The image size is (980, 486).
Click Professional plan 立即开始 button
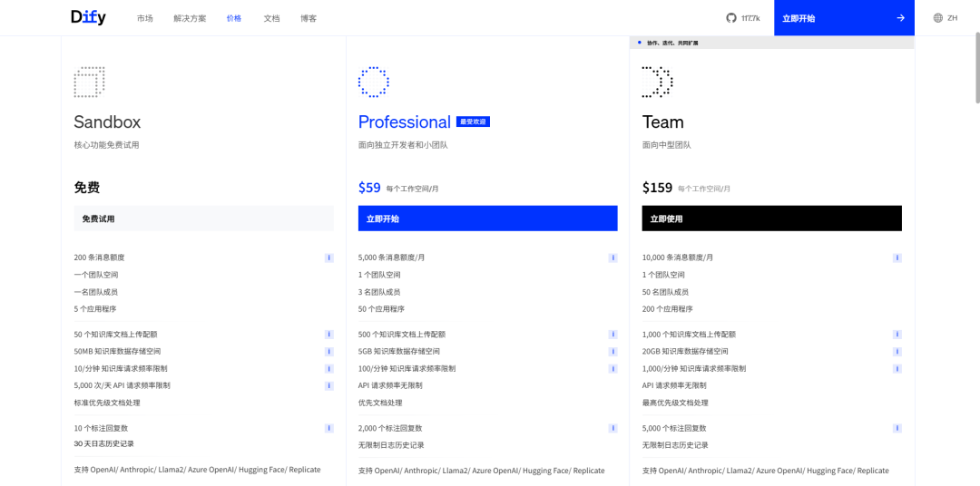(487, 219)
